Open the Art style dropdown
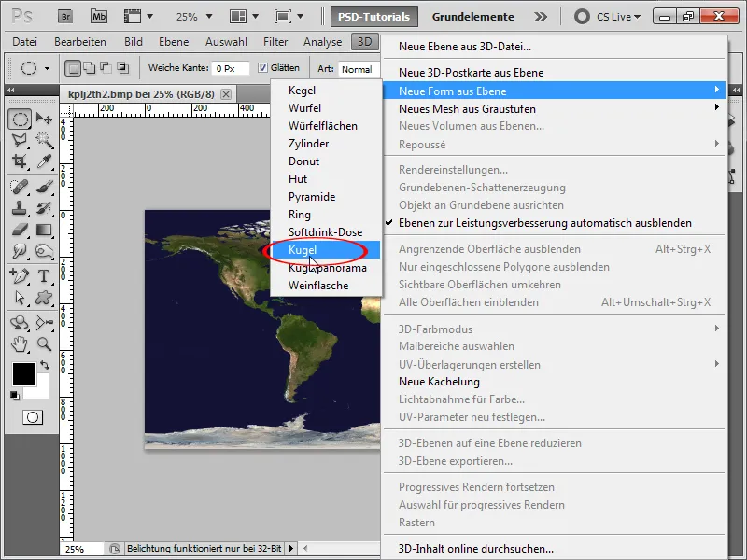 click(359, 69)
